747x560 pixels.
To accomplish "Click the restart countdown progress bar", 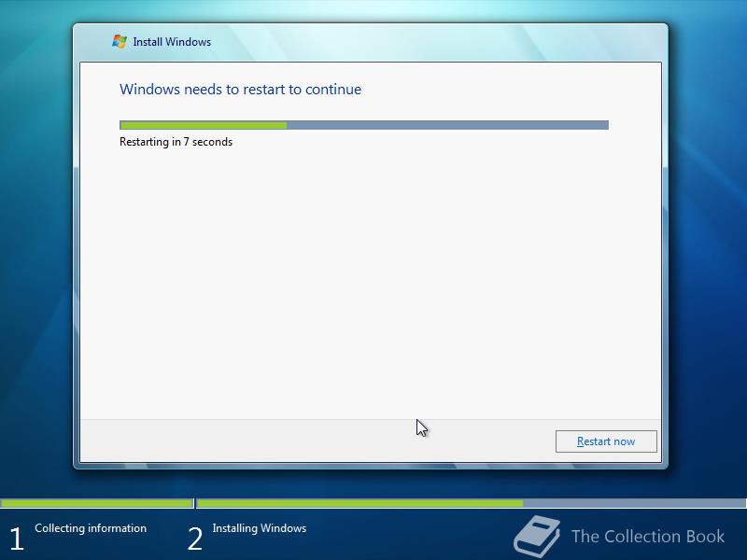I will 364,125.
